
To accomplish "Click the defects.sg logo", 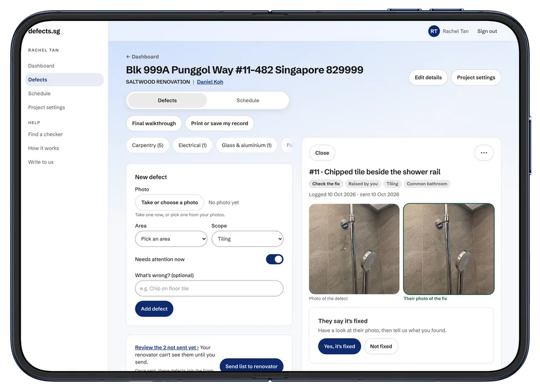I will pyautogui.click(x=44, y=31).
